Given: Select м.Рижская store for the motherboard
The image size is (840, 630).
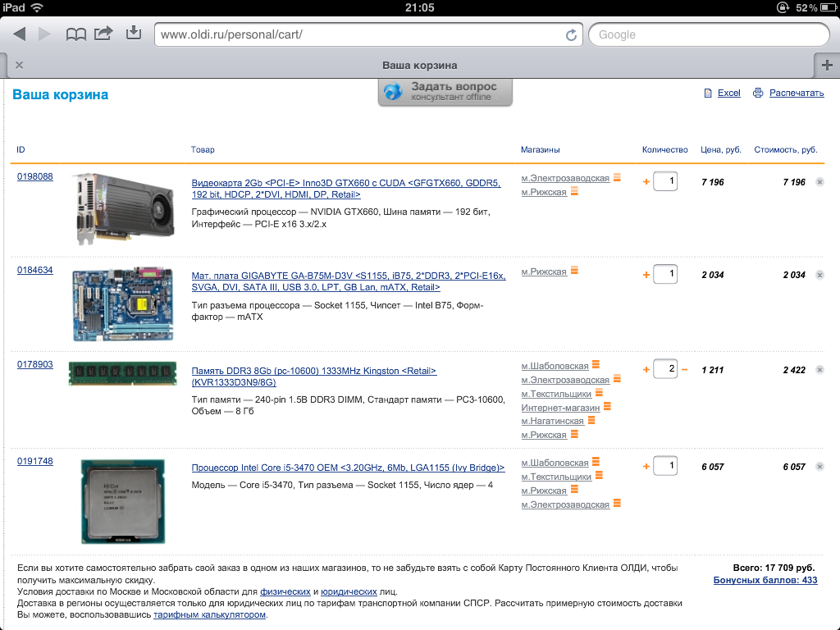Looking at the screenshot, I should tap(544, 272).
